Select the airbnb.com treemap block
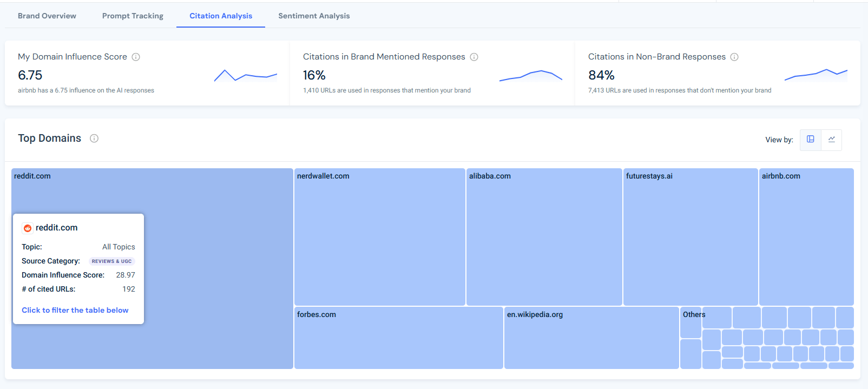 (806, 237)
